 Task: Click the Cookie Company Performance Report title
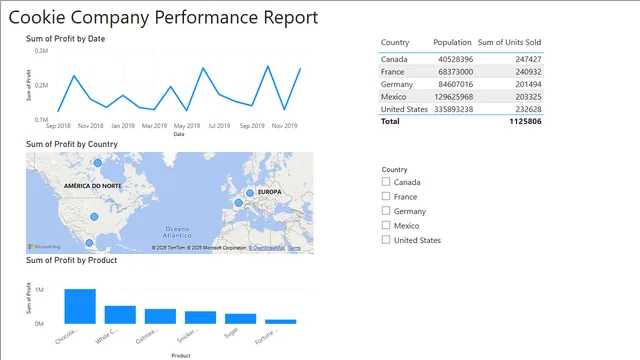pyautogui.click(x=163, y=18)
